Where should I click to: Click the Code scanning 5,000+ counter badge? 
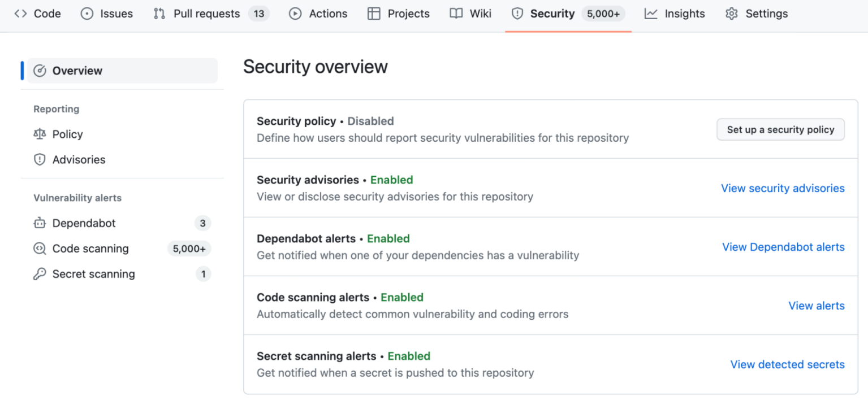coord(189,248)
